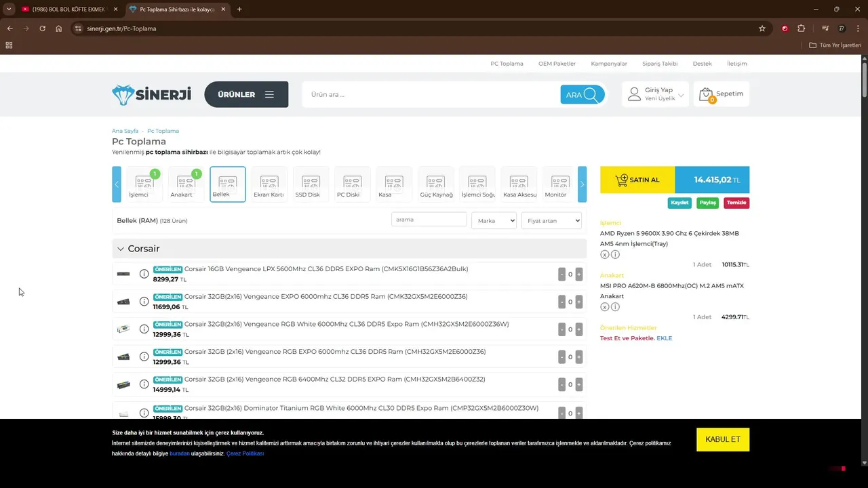This screenshot has width=868, height=488.
Task: Accept cookies with KABUL ET
Action: pyautogui.click(x=723, y=439)
